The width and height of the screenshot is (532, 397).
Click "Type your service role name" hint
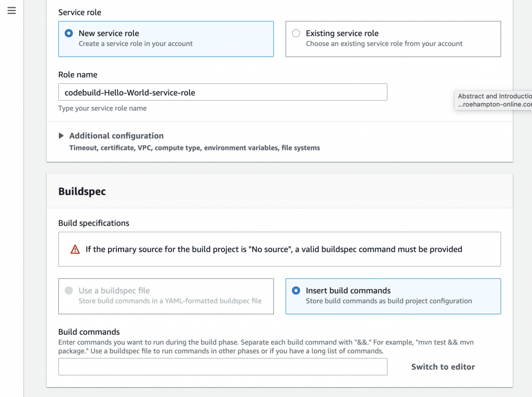tap(102, 108)
